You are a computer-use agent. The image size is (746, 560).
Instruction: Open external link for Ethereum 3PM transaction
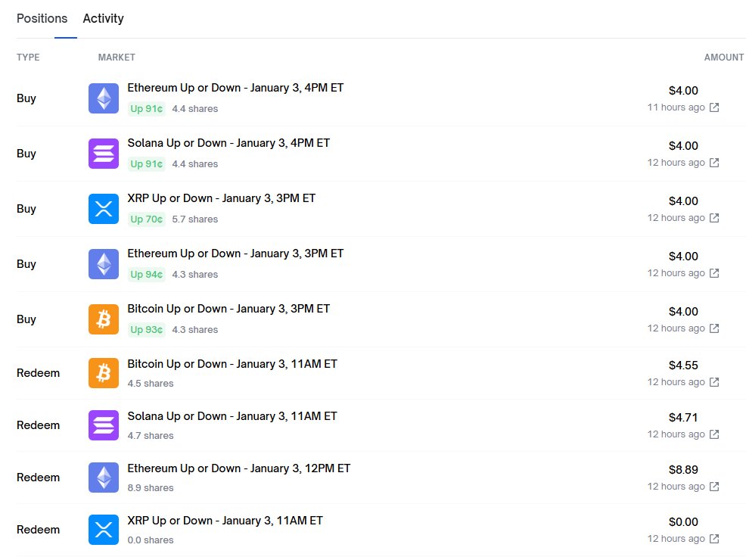click(x=714, y=273)
